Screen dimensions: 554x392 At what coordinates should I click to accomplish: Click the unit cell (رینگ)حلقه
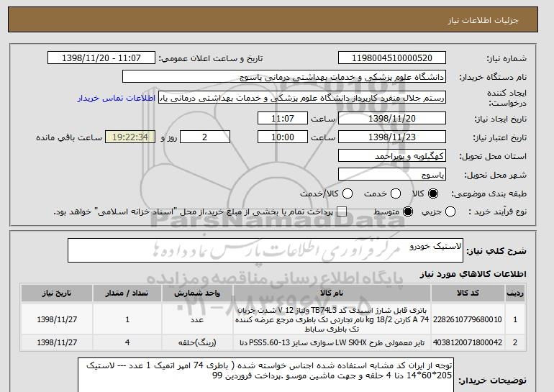[x=197, y=342]
